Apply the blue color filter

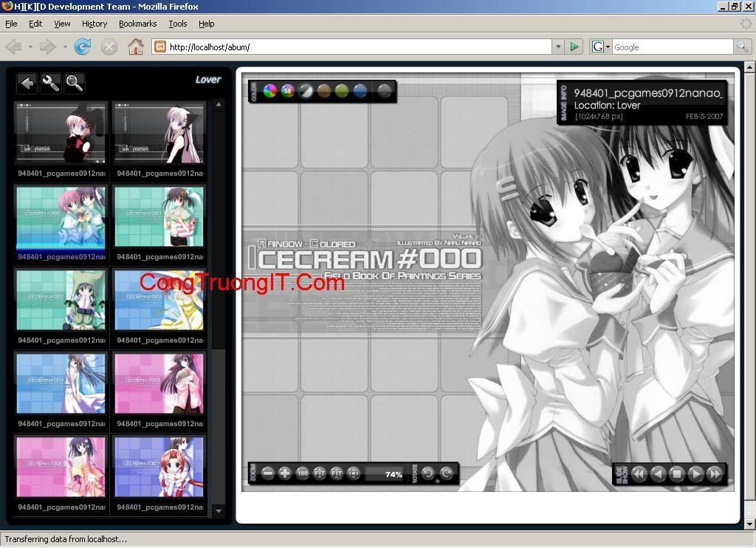click(360, 91)
